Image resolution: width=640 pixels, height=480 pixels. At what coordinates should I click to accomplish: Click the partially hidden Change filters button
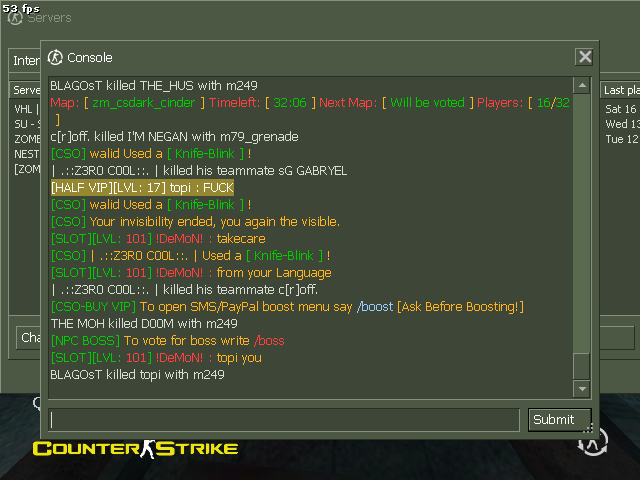(29, 338)
